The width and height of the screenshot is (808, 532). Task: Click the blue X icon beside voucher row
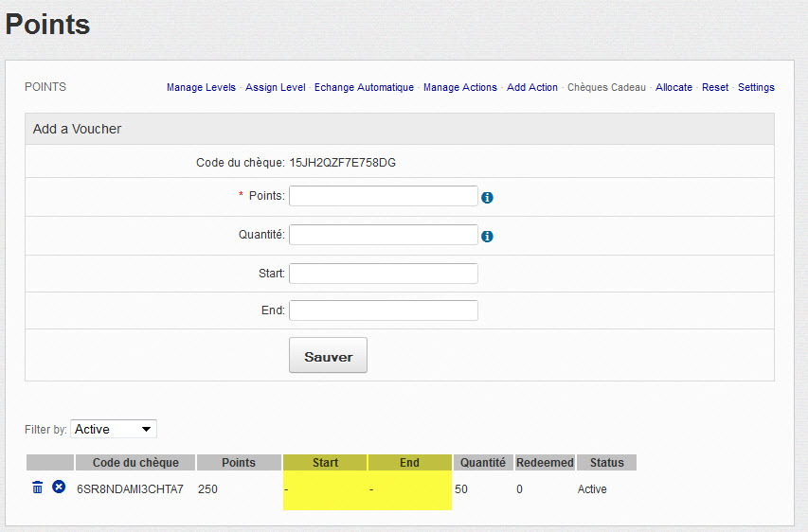(x=59, y=488)
